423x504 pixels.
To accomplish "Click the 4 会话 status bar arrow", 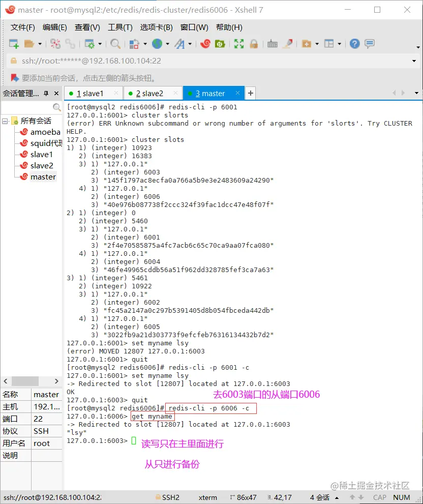I will pyautogui.click(x=337, y=498).
